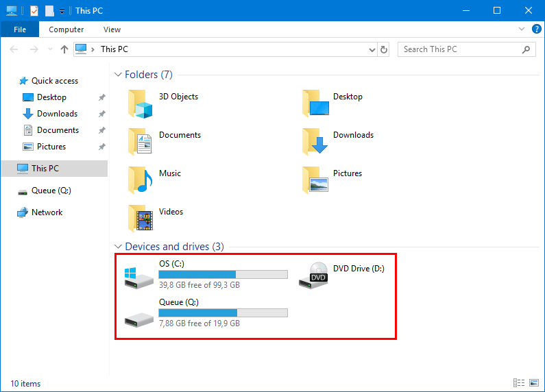Click the Up arrow navigation button
Viewport: 545px width, 392px height.
click(x=64, y=49)
